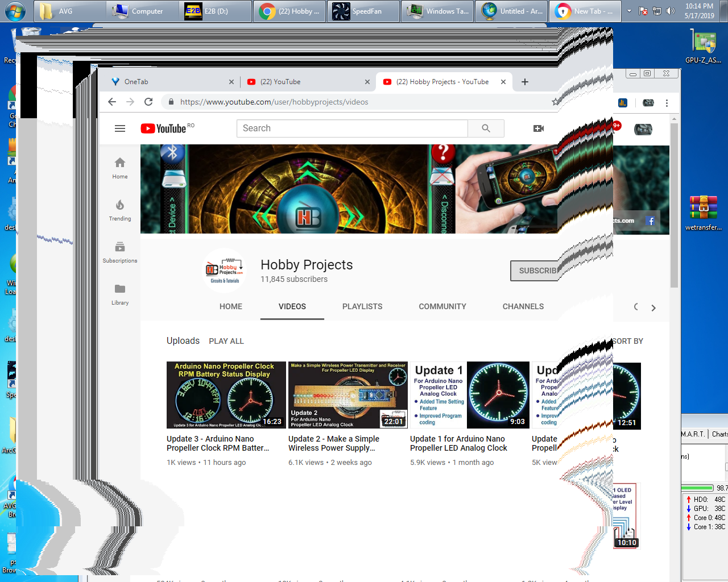Click the YouTube search field

click(352, 128)
